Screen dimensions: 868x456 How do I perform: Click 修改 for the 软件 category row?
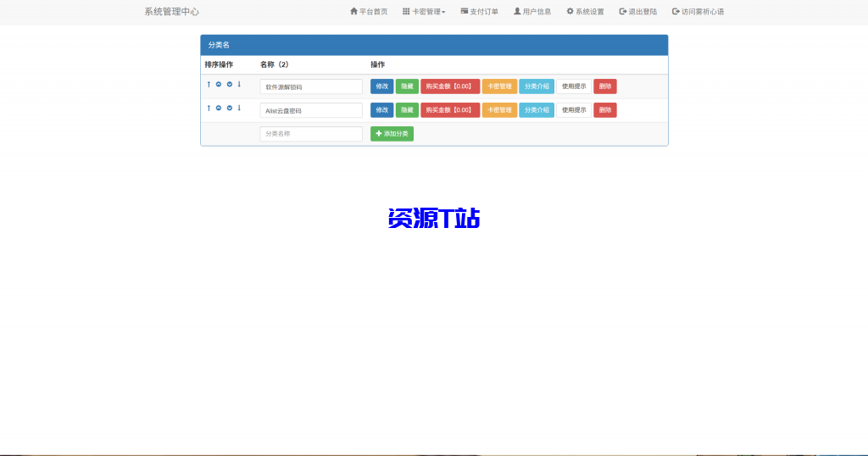[382, 86]
